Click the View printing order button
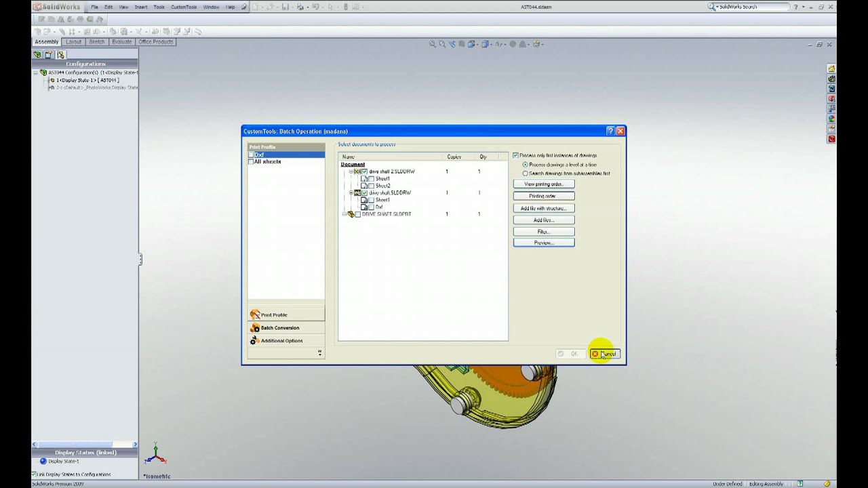 point(544,184)
